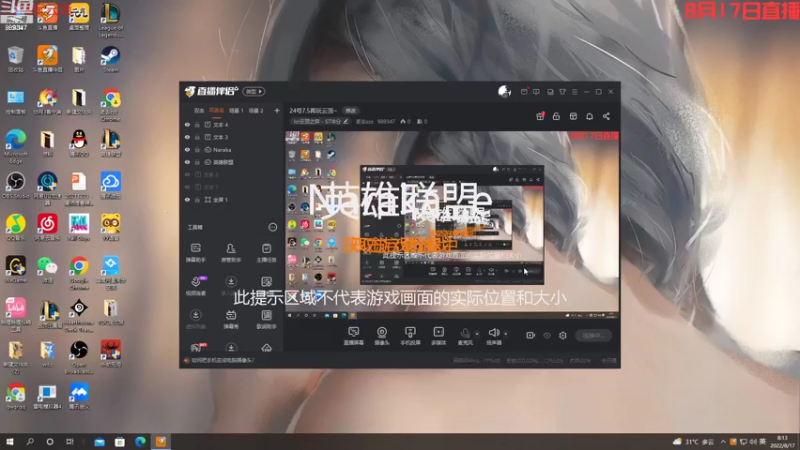Add a 手机投屏 phone cast source
The height and width of the screenshot is (450, 800).
coord(410,336)
